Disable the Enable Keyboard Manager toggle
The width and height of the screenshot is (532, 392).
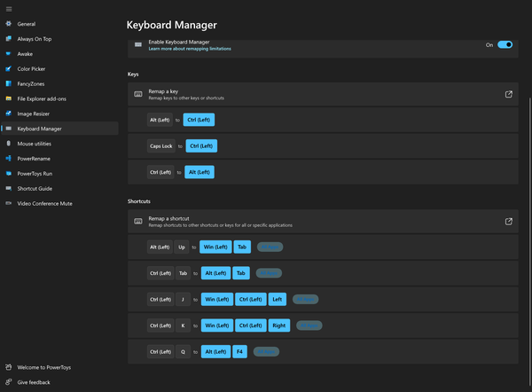click(x=505, y=44)
